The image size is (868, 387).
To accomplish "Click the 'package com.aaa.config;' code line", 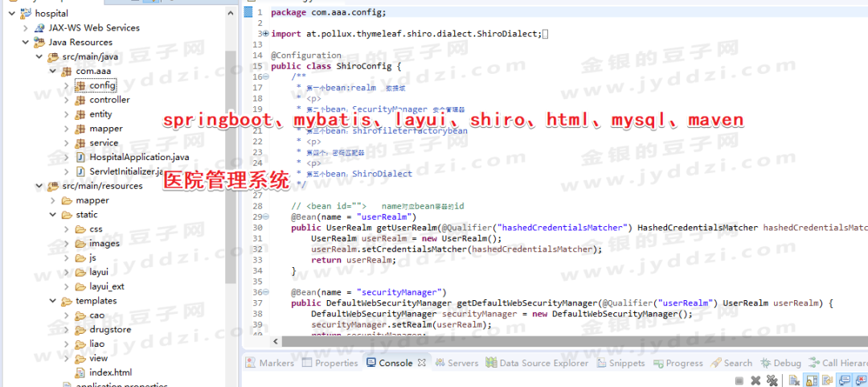I will pyautogui.click(x=329, y=12).
